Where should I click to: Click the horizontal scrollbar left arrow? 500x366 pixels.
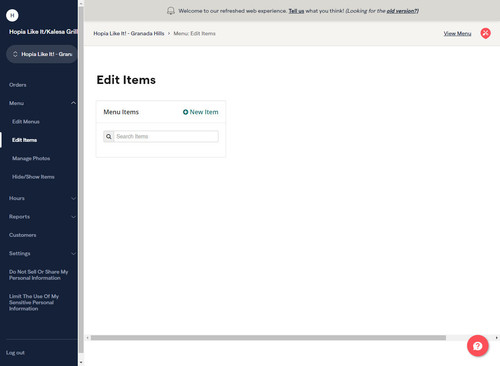[x=87, y=338]
